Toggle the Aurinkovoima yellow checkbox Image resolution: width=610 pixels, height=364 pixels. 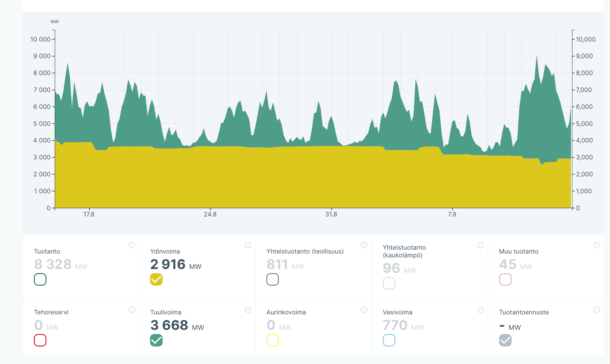pos(273,340)
